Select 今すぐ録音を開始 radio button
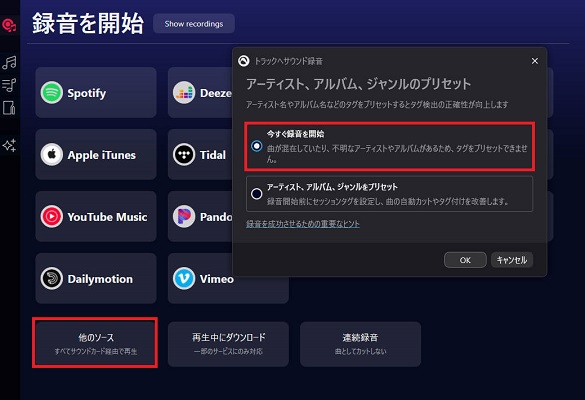 pos(256,146)
